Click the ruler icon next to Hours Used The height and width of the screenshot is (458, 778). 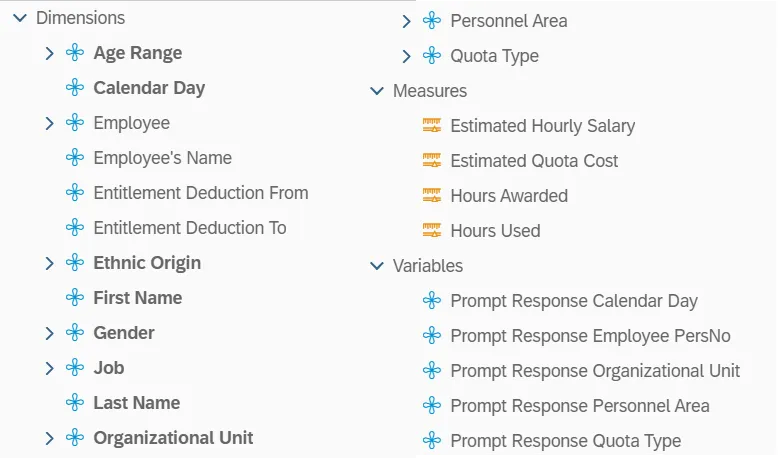point(432,231)
